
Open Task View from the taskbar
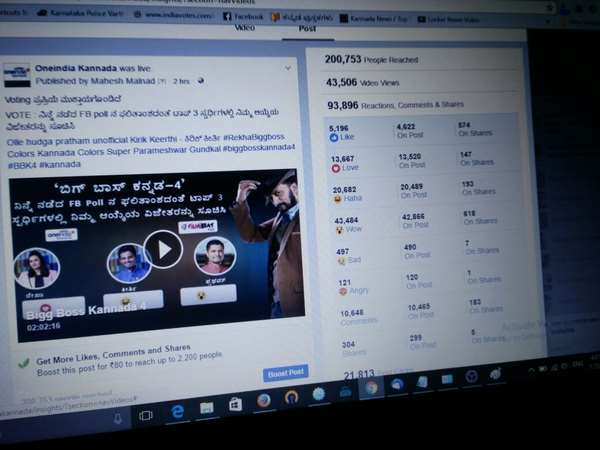(146, 416)
